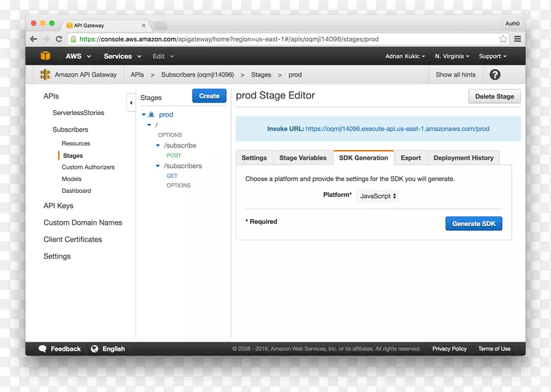551x392 pixels.
Task: Switch to the Stage Variables tab
Action: pyautogui.click(x=302, y=158)
